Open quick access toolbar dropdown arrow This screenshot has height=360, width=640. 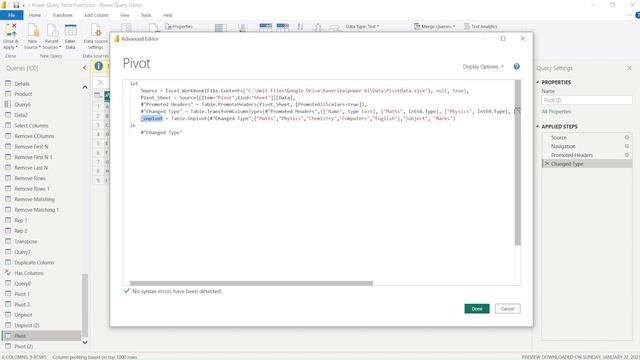tap(24, 5)
